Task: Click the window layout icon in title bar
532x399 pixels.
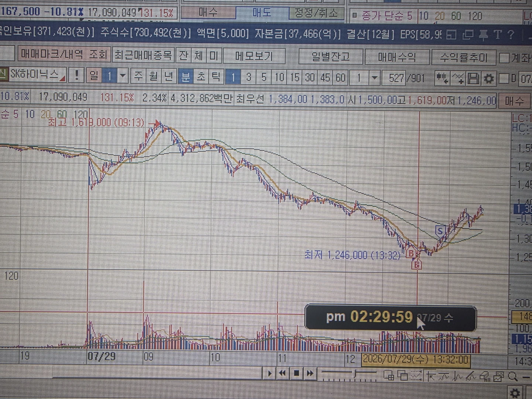Action: (451, 35)
